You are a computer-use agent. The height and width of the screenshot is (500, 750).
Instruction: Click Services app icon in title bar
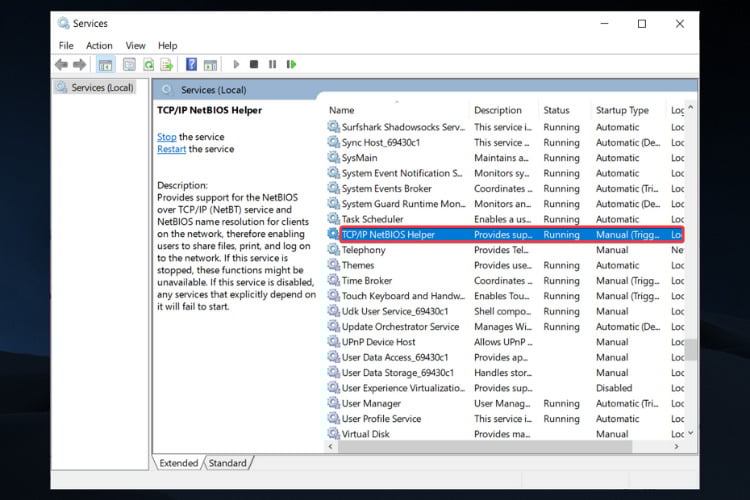click(x=63, y=23)
